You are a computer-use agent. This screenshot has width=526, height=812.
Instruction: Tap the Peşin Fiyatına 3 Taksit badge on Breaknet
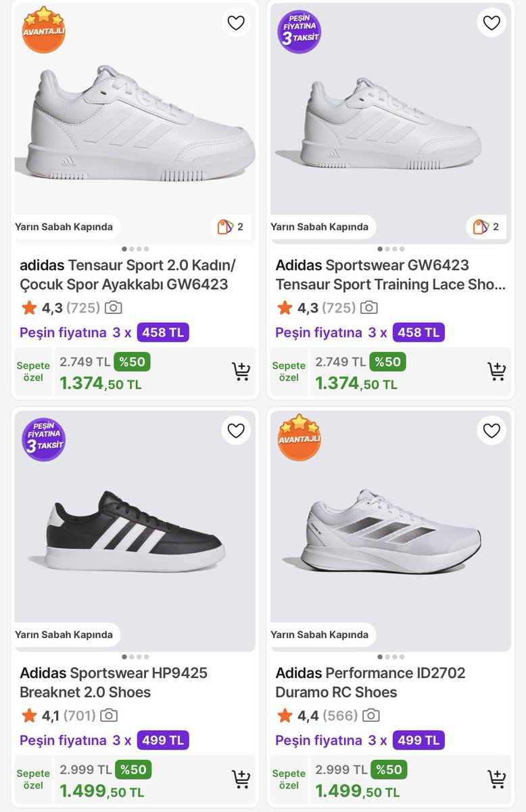[x=43, y=440]
